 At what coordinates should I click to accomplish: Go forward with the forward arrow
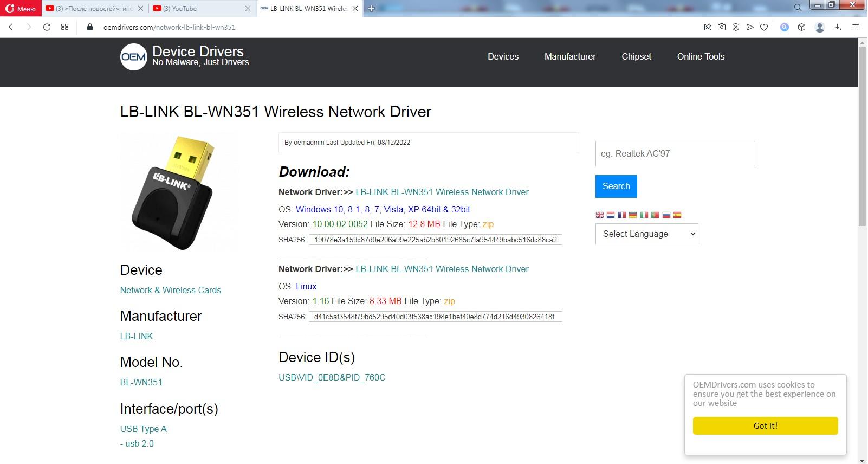29,27
